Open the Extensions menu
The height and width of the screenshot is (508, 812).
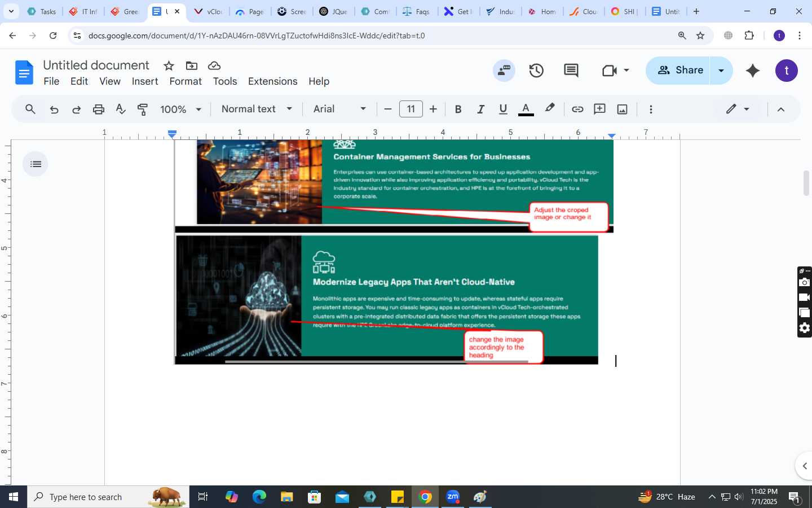(272, 81)
